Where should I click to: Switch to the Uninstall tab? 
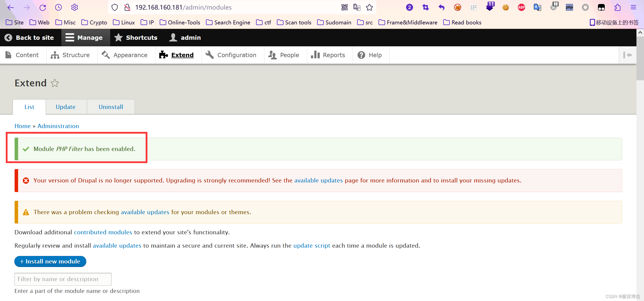tap(111, 107)
